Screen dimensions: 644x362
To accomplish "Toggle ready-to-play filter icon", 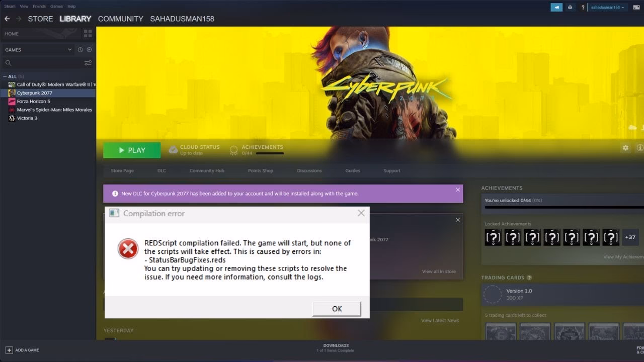I will [89, 50].
